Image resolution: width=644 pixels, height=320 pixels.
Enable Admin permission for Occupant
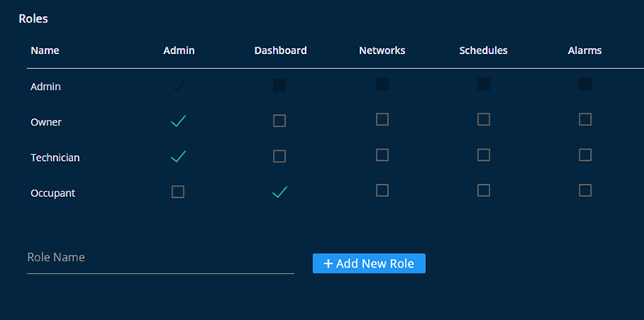178,191
